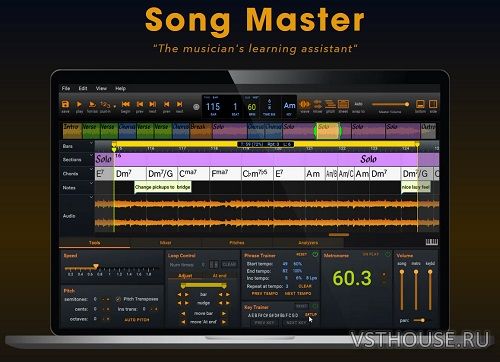Image resolution: width=500 pixels, height=362 pixels.
Task: Toggle the bottom panel layout icon
Action: [x=420, y=104]
